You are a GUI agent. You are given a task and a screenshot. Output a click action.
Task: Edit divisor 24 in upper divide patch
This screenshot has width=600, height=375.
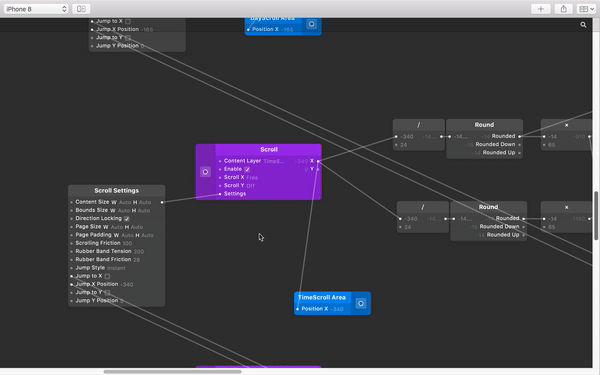404,145
